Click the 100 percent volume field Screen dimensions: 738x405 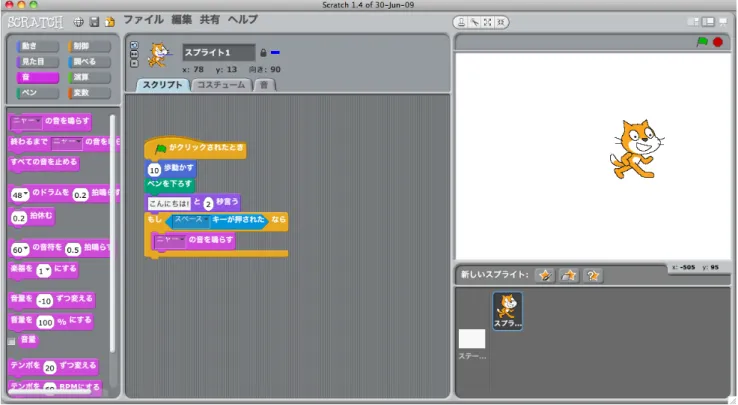pyautogui.click(x=45, y=322)
